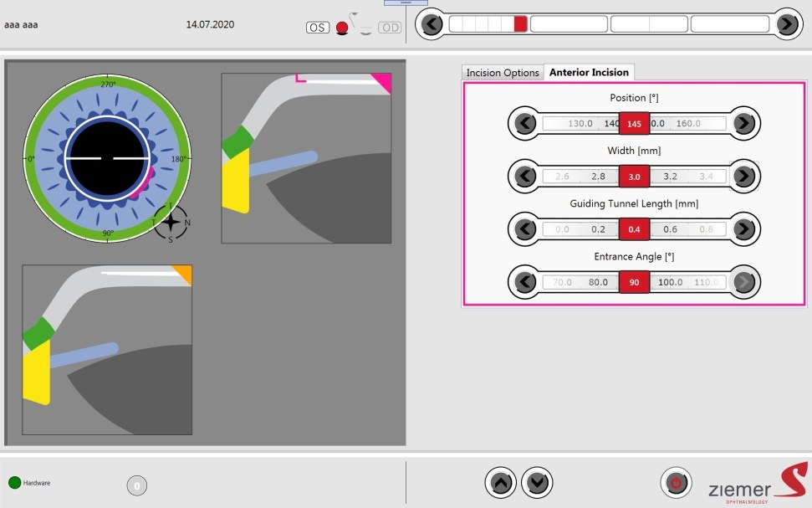Decrease Position value with left arrow
Viewport: 812px width, 508px height.
(x=525, y=123)
